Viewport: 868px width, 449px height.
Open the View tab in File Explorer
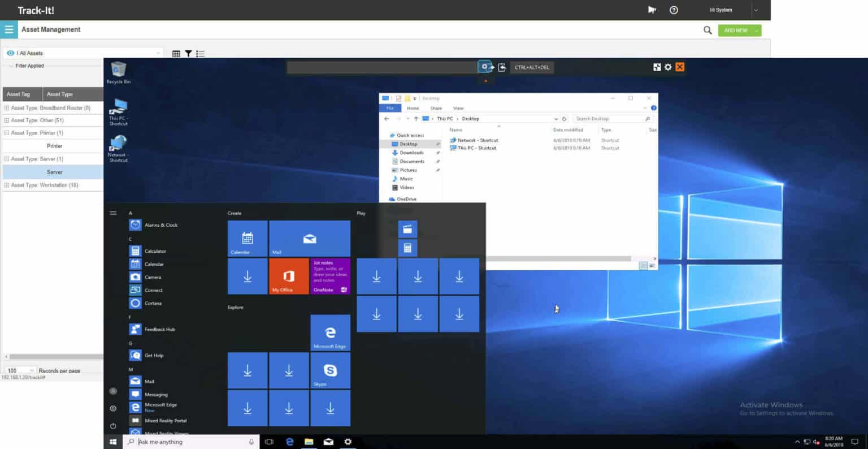point(458,108)
